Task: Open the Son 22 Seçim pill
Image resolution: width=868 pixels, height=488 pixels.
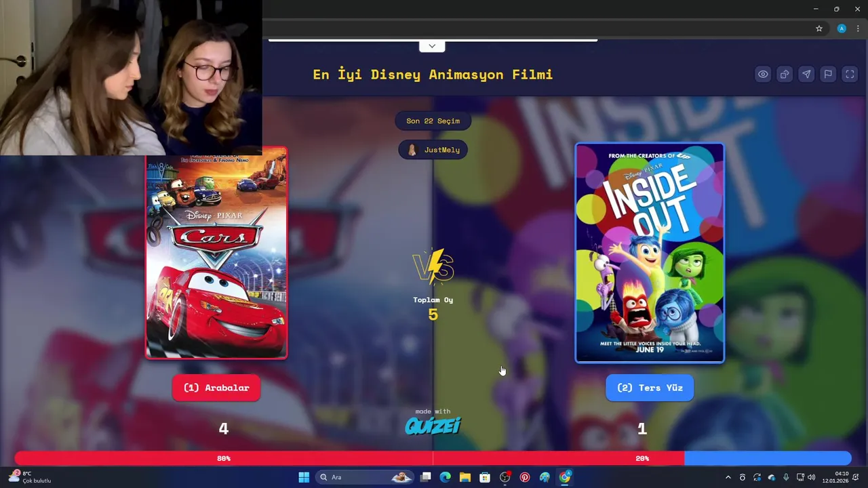Action: (433, 121)
